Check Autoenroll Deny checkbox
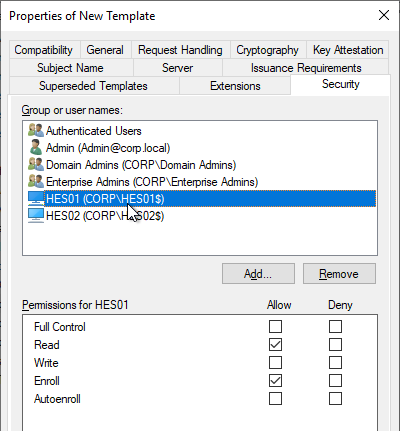Screen dimensions: 400x431 coord(335,399)
